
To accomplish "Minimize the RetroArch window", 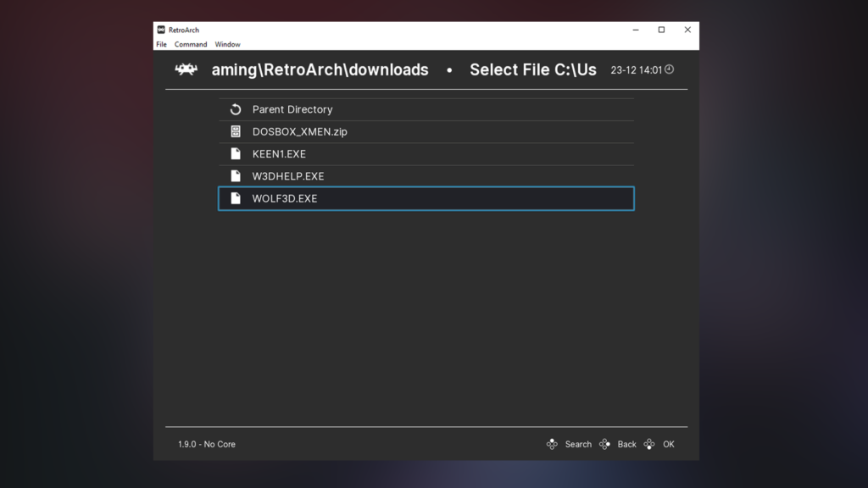I will [x=636, y=30].
